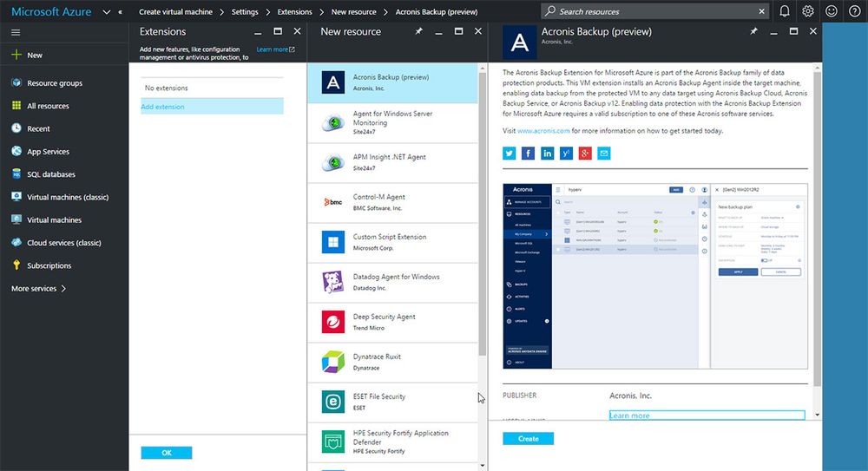Click the All resources grid icon
This screenshot has height=471, width=868.
16,105
